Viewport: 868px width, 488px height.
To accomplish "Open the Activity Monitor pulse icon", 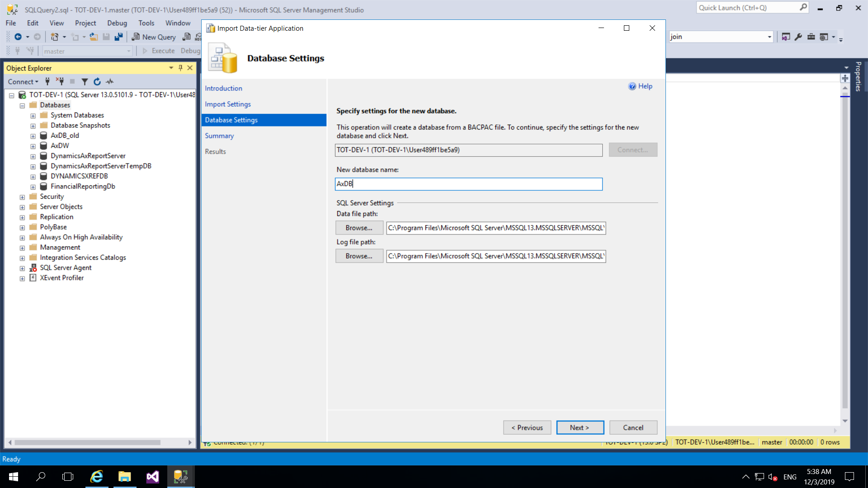I will [109, 82].
